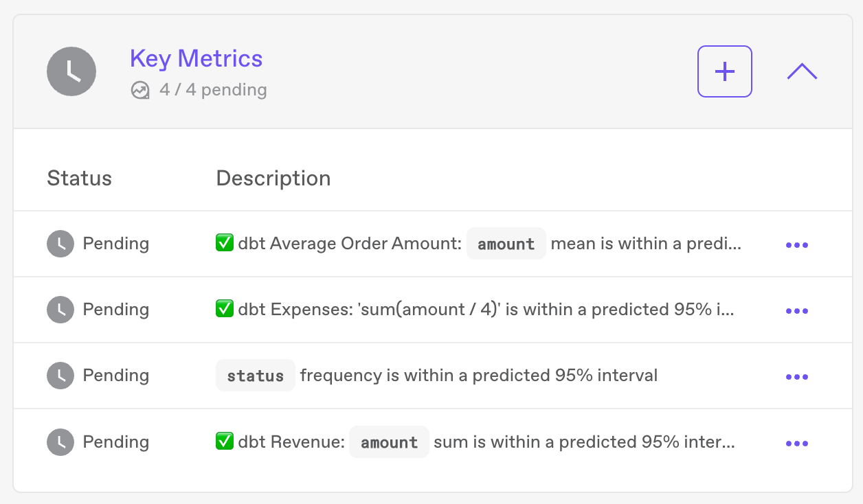This screenshot has width=863, height=504.
Task: Click the monitor icon next to 4 / 4 pending
Action: (x=140, y=91)
